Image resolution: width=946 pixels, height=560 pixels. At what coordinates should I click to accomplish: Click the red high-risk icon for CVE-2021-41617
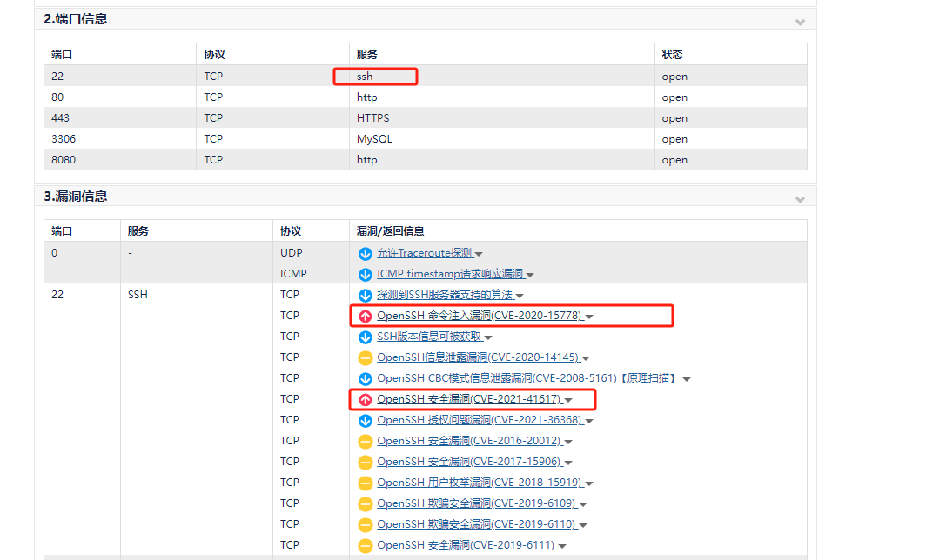coord(365,400)
